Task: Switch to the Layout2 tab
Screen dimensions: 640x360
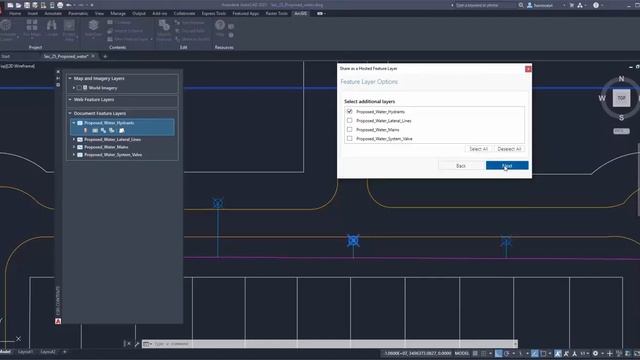Action: pyautogui.click(x=48, y=351)
